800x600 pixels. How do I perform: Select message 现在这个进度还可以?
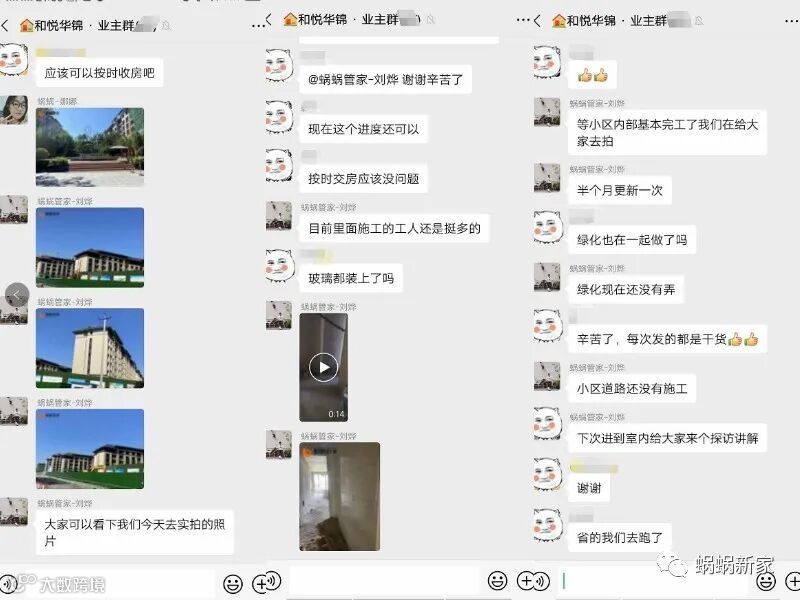364,129
